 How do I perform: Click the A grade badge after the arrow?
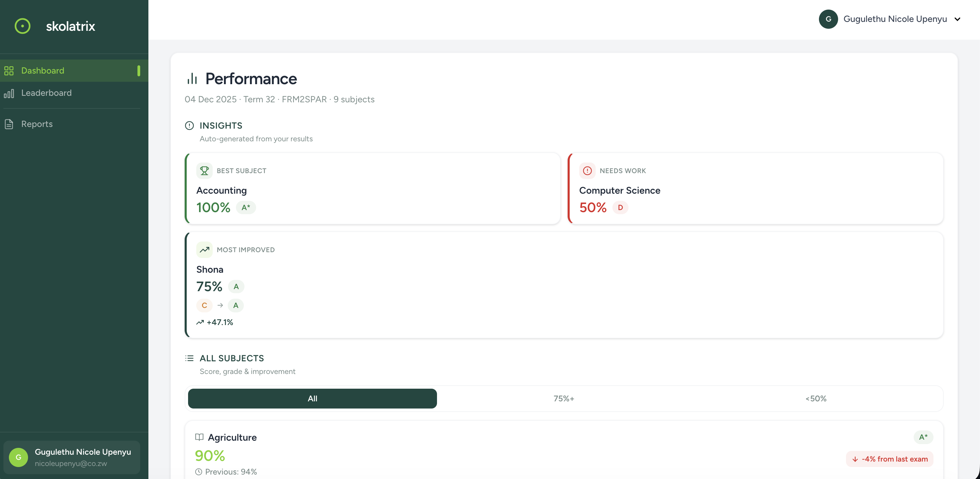[236, 306]
